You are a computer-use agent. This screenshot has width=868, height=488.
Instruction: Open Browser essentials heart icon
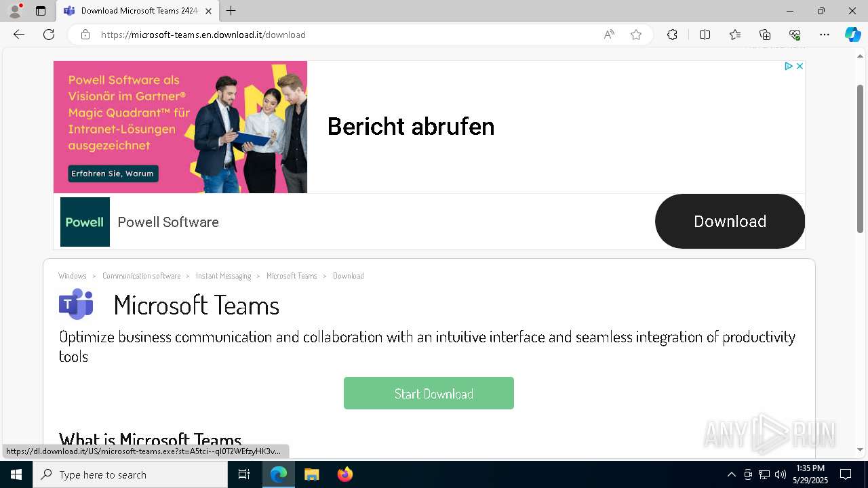point(795,35)
